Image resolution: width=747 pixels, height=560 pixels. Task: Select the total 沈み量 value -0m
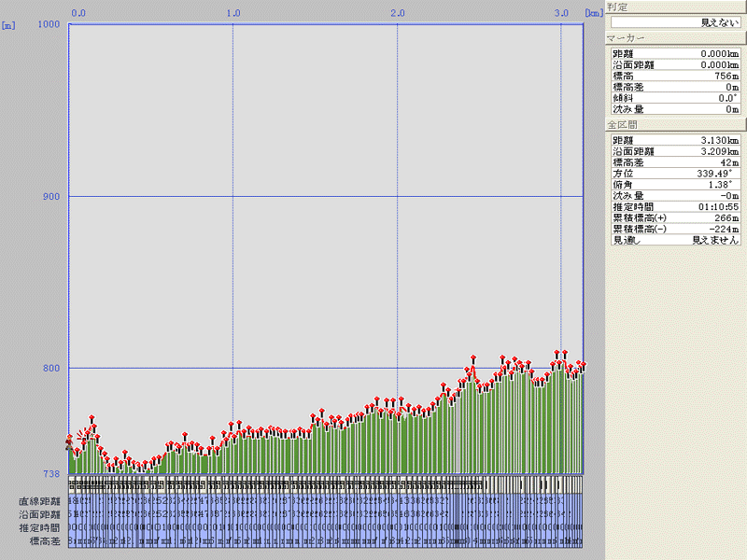[x=729, y=196]
